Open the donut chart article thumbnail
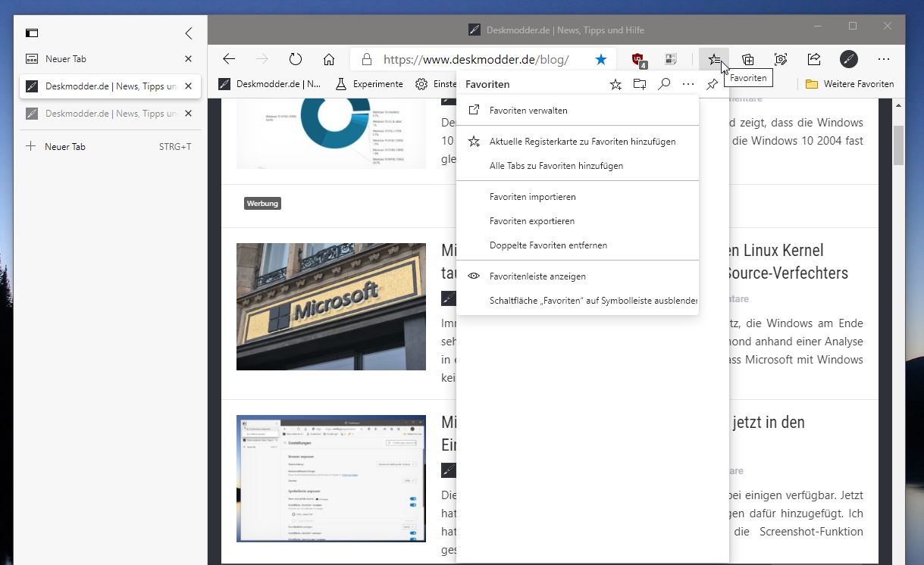This screenshot has height=565, width=924. click(331, 133)
